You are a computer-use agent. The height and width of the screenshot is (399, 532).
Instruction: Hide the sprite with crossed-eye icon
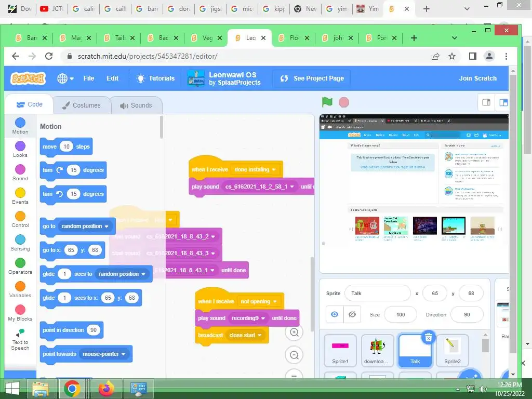pyautogui.click(x=352, y=314)
